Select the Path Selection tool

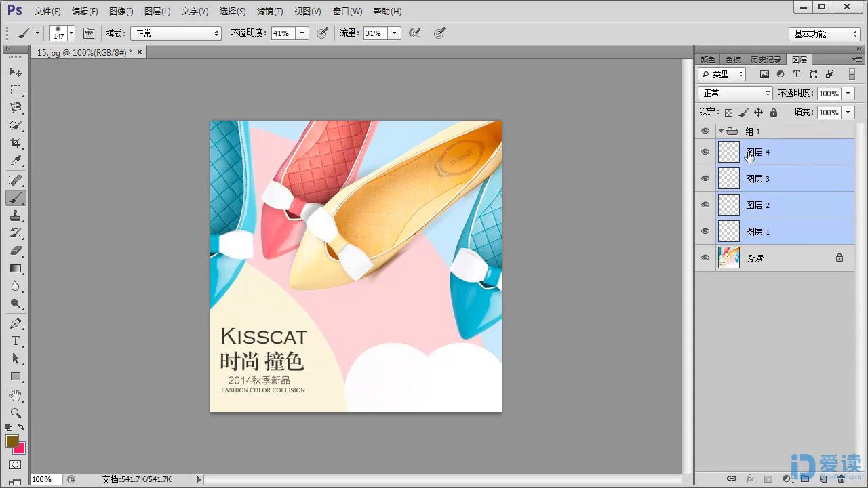click(x=16, y=359)
